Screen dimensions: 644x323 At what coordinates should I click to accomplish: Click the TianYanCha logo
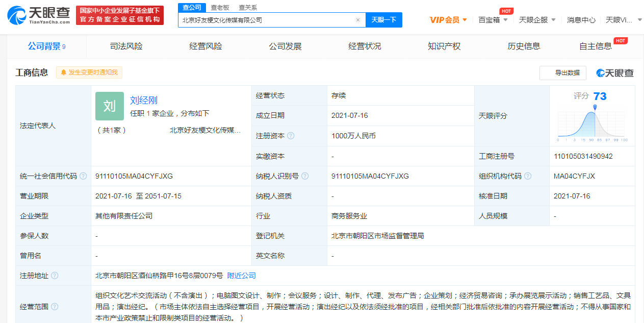(39, 15)
